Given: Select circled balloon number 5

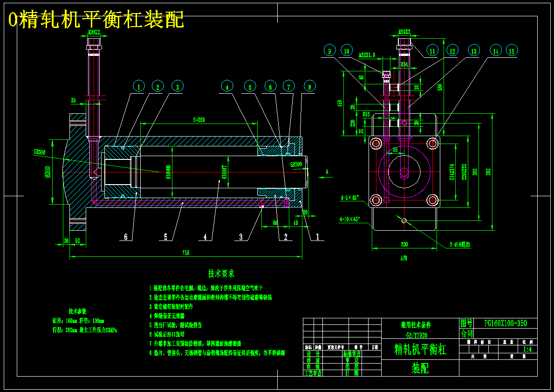Looking at the screenshot, I should click(x=250, y=86).
